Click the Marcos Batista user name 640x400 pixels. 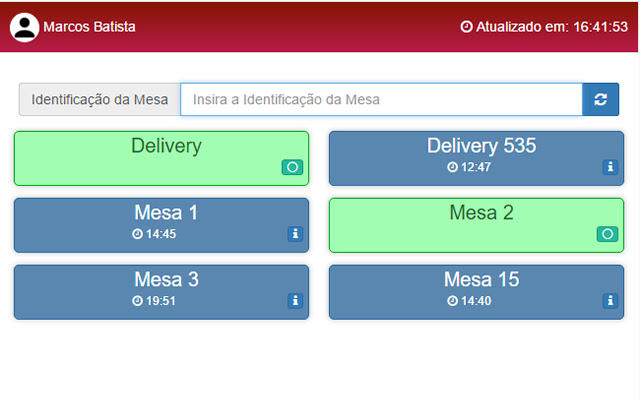pyautogui.click(x=89, y=27)
